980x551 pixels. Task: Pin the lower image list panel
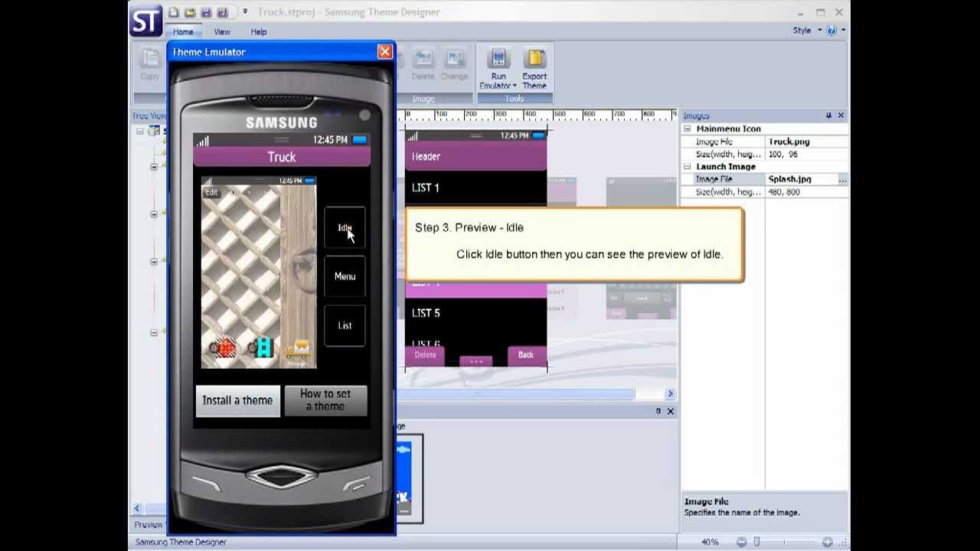tap(658, 412)
